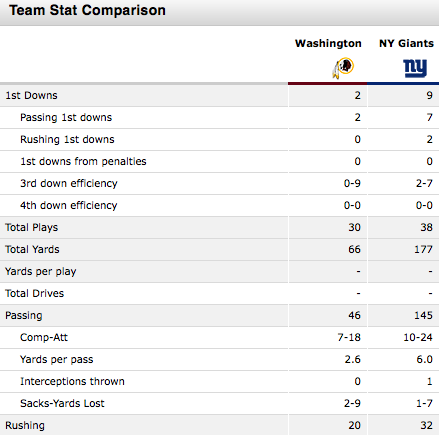Click Giants' Comp-Att value 10-24
The height and width of the screenshot is (435, 439).
[x=418, y=337]
